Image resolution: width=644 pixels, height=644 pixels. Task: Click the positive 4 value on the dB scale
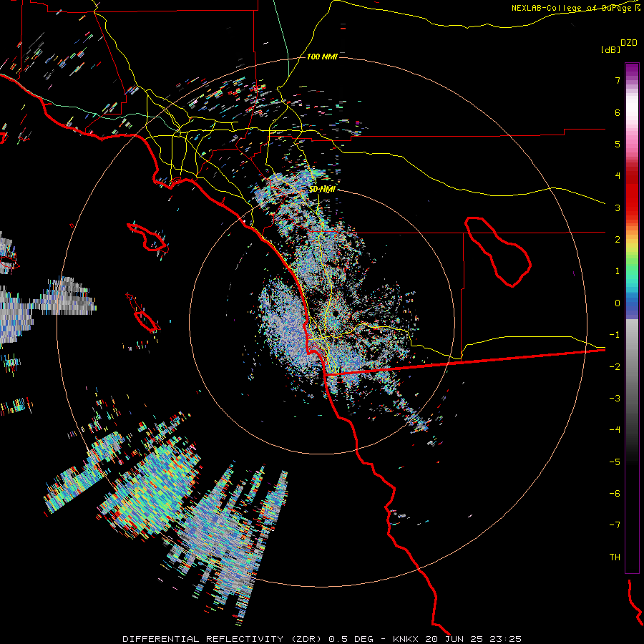(618, 176)
